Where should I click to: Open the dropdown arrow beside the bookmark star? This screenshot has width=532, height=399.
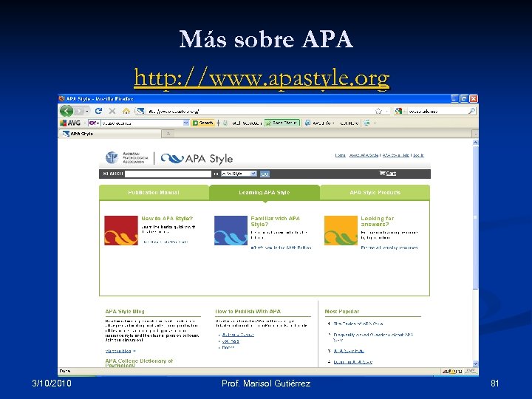pos(387,112)
